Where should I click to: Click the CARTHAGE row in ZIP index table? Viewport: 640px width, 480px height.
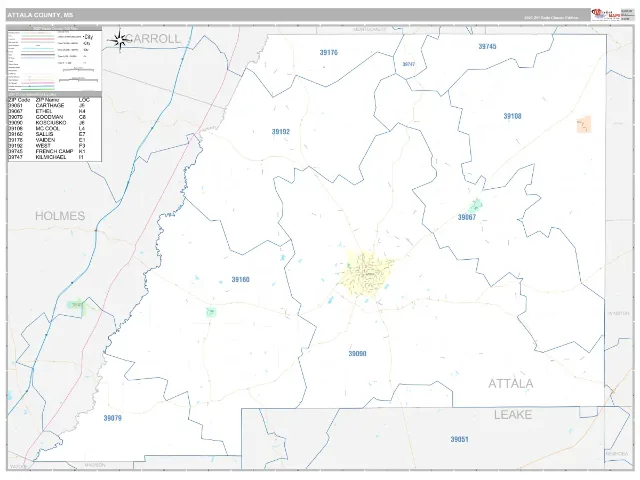pos(55,105)
